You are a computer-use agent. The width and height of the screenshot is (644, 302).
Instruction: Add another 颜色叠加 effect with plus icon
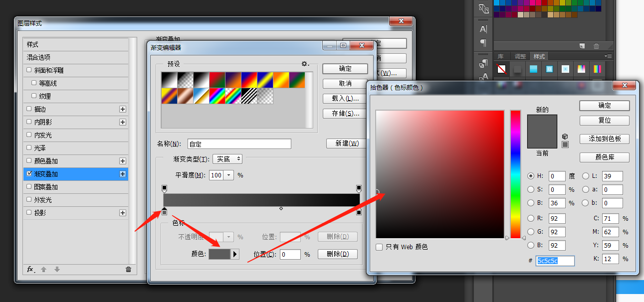tap(123, 161)
